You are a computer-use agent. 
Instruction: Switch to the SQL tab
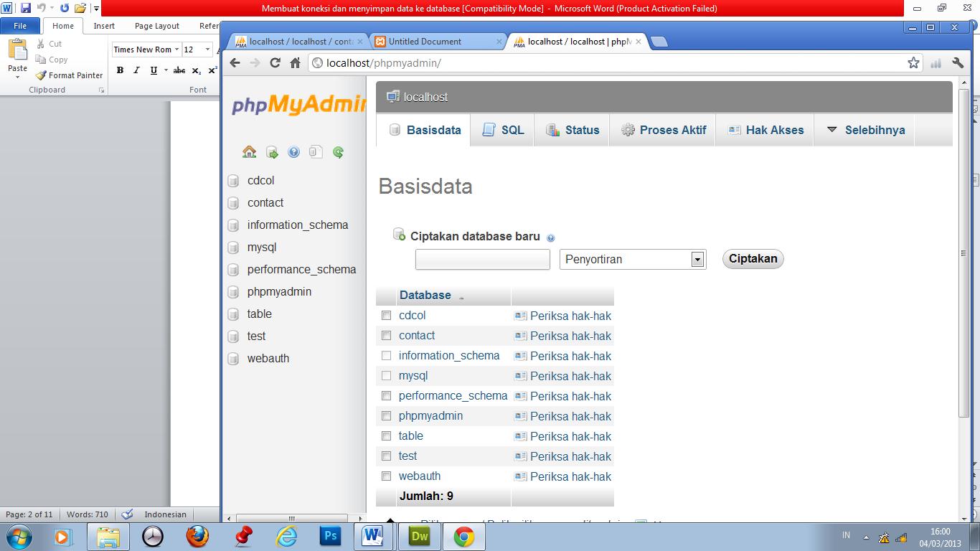(503, 130)
